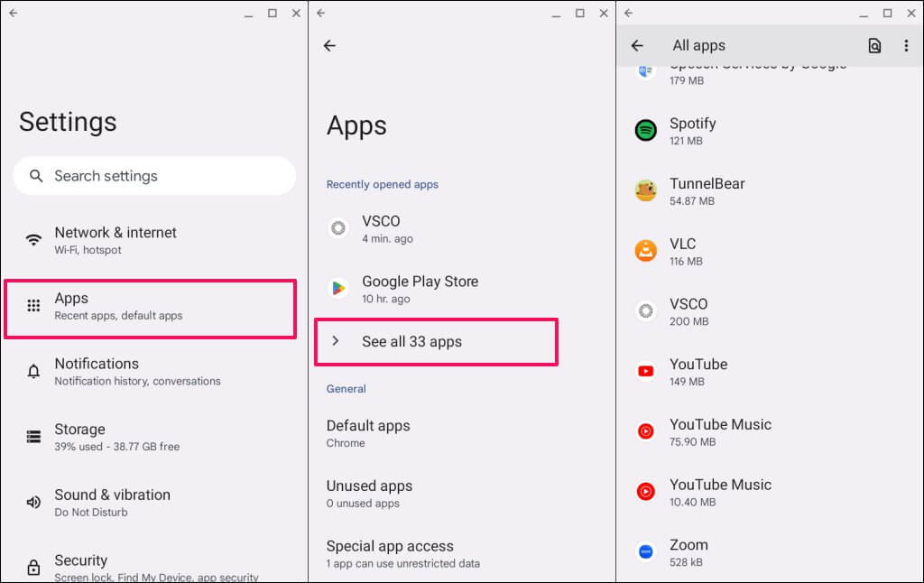This screenshot has width=924, height=583.
Task: Click the YouTube Music icon with 10.40 MB
Action: point(646,492)
